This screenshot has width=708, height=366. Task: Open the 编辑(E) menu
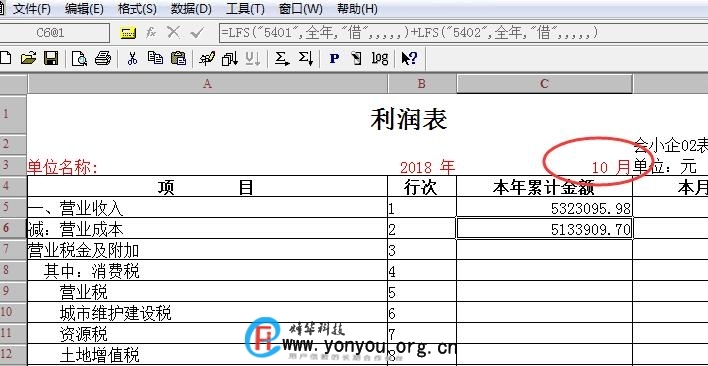(x=84, y=9)
